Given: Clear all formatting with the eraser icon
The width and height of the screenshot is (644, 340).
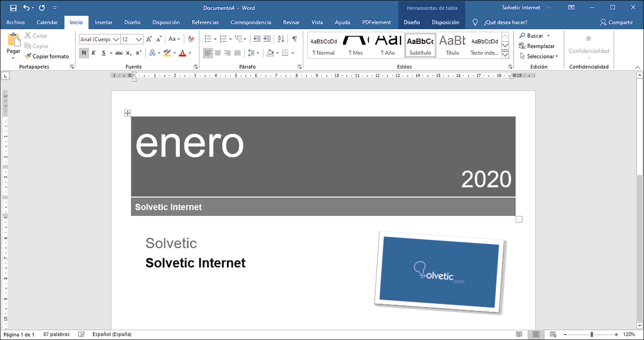Looking at the screenshot, I should [x=191, y=39].
